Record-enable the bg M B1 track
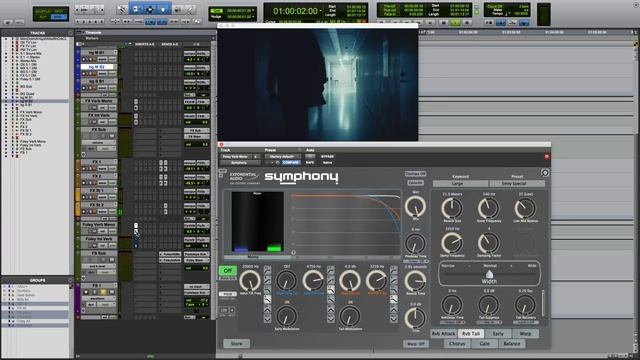This screenshot has width=640, height=360. 85,59
